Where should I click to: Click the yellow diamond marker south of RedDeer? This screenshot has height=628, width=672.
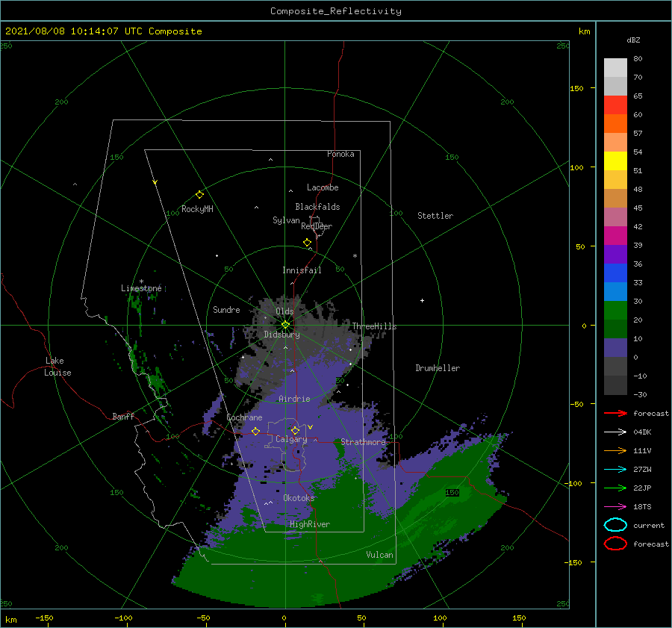tap(307, 243)
